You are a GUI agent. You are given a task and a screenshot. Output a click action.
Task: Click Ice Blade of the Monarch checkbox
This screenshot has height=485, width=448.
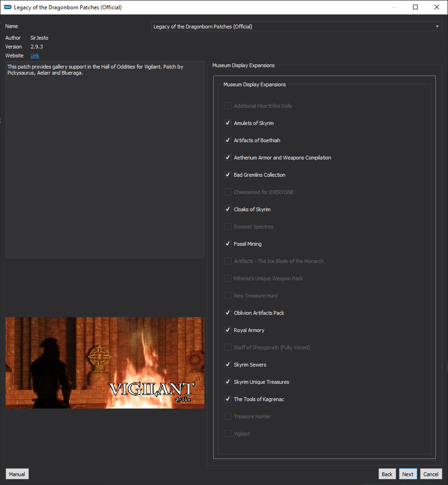(x=228, y=261)
